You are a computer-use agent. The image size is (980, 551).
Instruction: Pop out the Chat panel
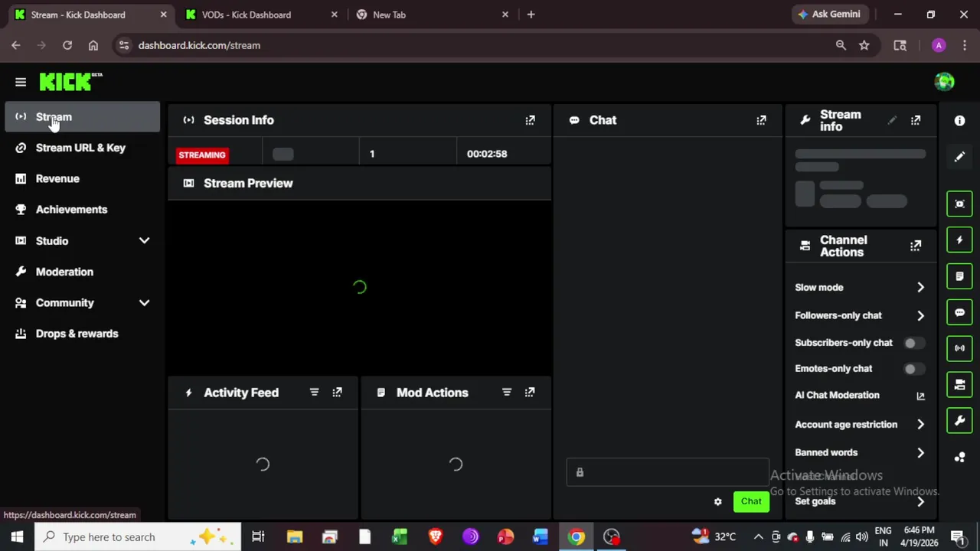[761, 120]
